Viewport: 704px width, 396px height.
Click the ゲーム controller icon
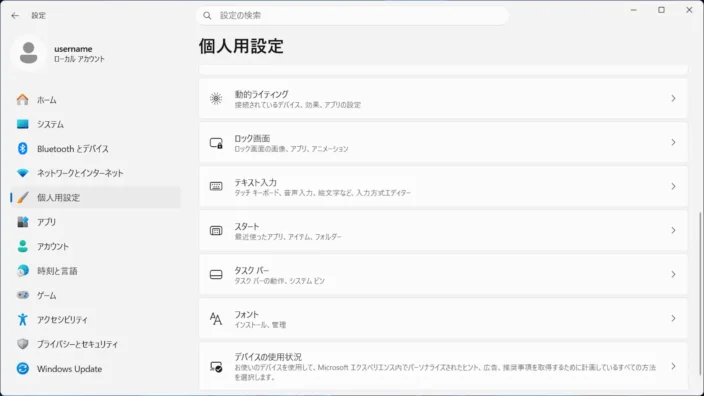coord(22,295)
